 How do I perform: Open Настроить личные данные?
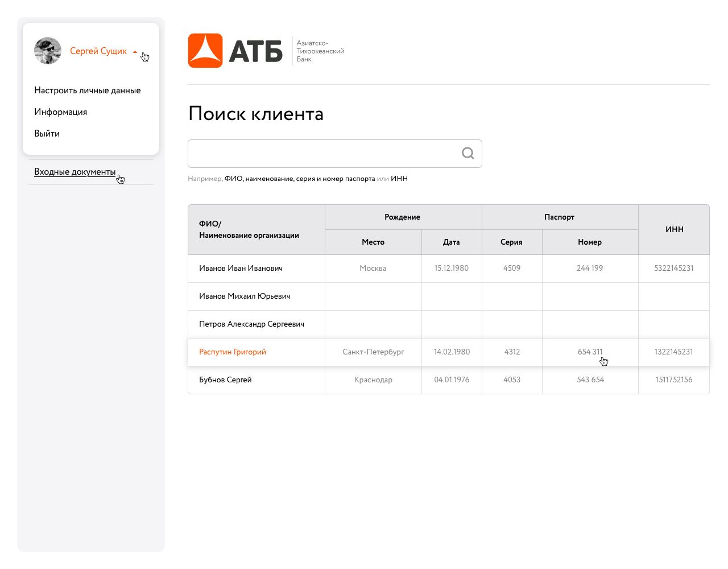pos(88,90)
